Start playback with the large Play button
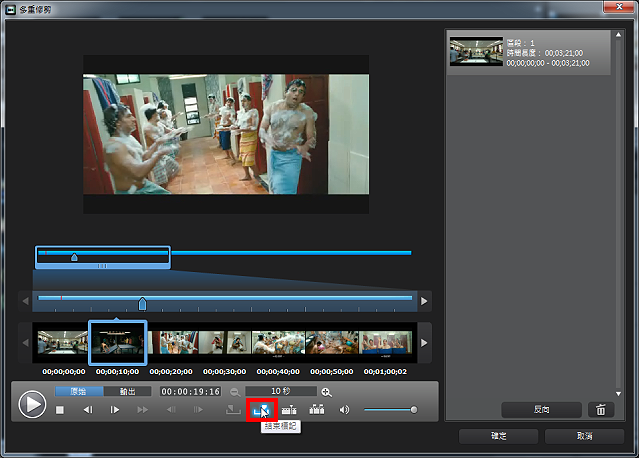Screen dimensions: 639x458 (32, 404)
